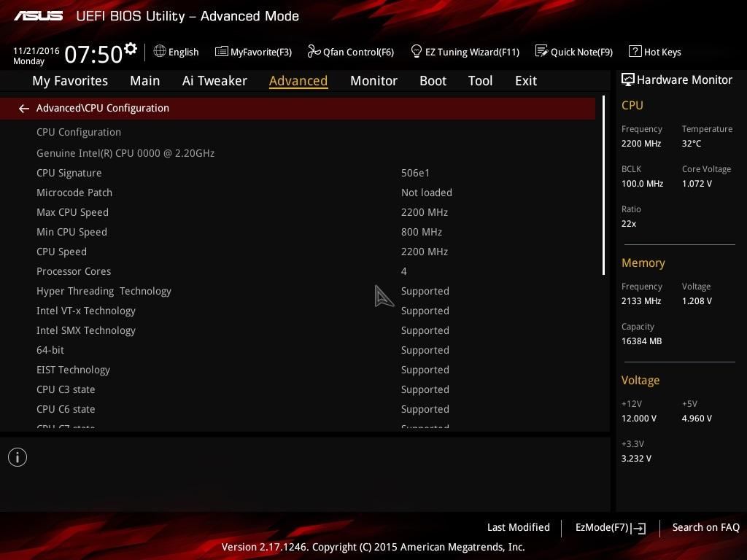Switch to the Monitor tab
The width and height of the screenshot is (747, 560).
373,81
